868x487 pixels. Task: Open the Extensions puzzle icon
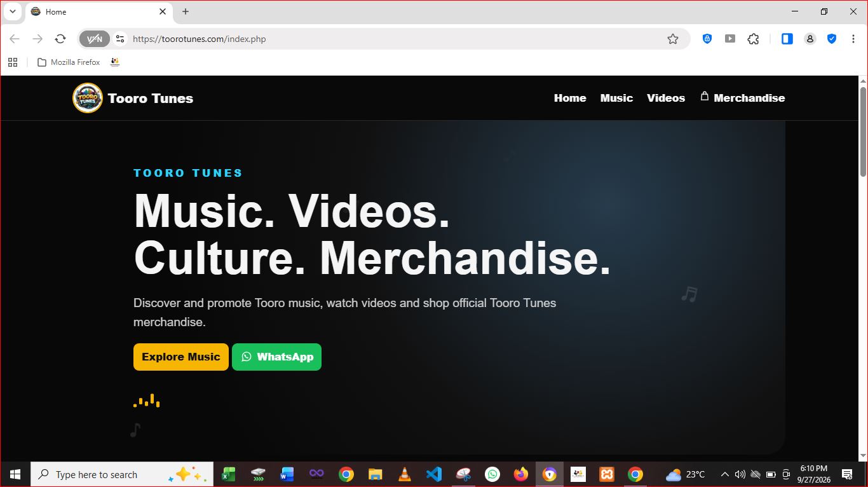pyautogui.click(x=754, y=39)
